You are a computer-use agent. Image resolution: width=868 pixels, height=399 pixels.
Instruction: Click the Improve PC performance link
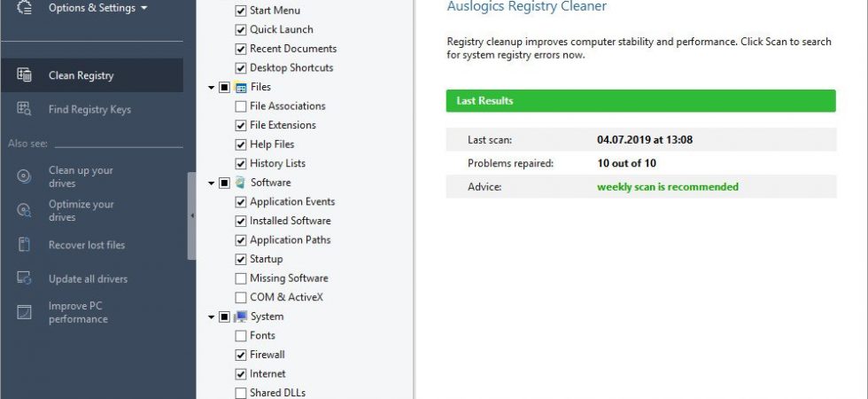[x=78, y=312]
